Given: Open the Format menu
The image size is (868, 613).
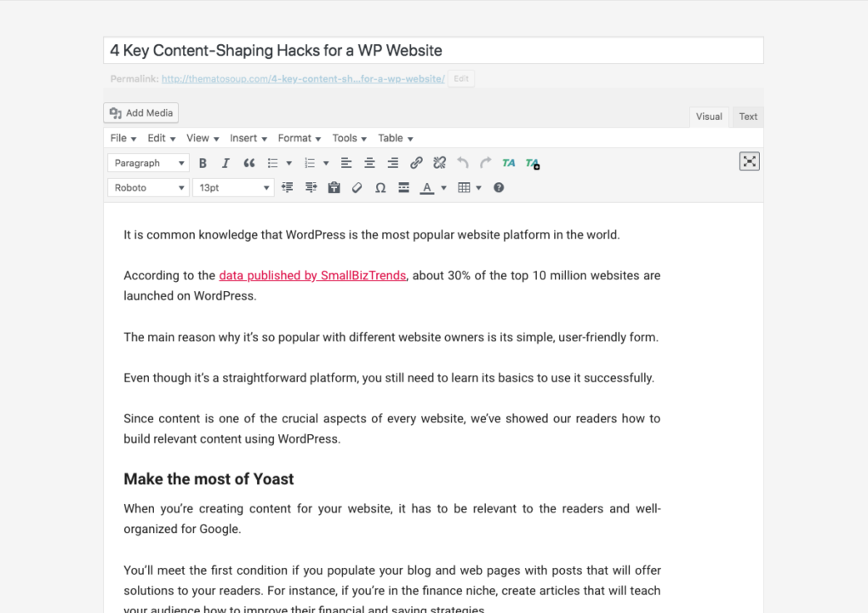Looking at the screenshot, I should pos(299,138).
